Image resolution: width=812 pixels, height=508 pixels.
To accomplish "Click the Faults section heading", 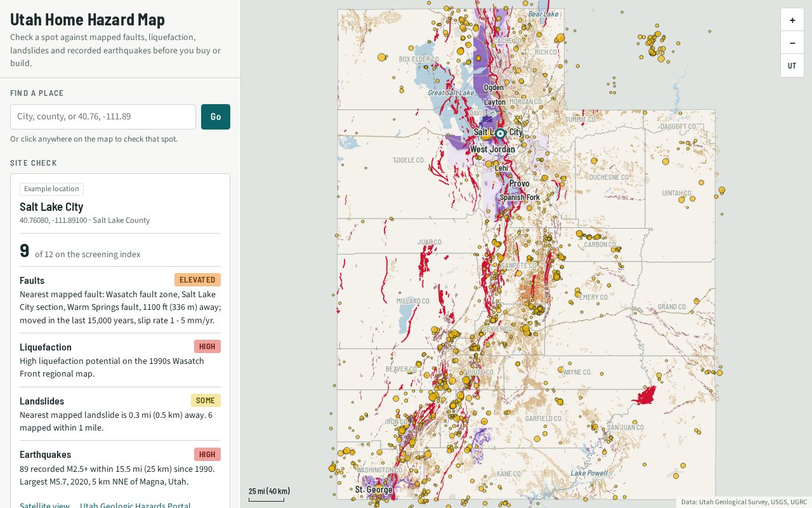I will pyautogui.click(x=32, y=281).
